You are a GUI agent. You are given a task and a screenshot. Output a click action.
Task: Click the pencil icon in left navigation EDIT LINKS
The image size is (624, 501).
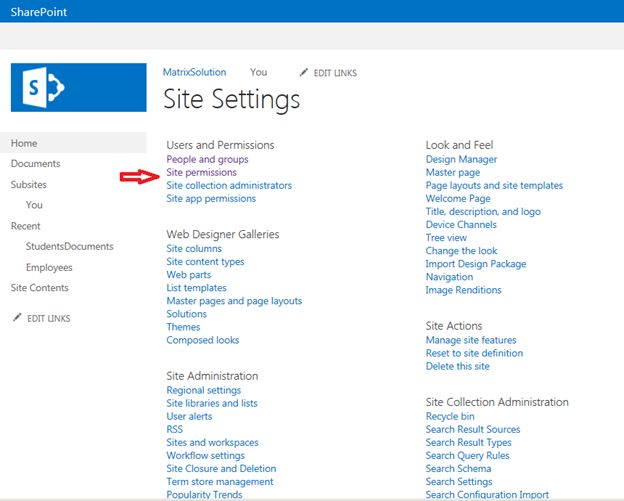(17, 318)
